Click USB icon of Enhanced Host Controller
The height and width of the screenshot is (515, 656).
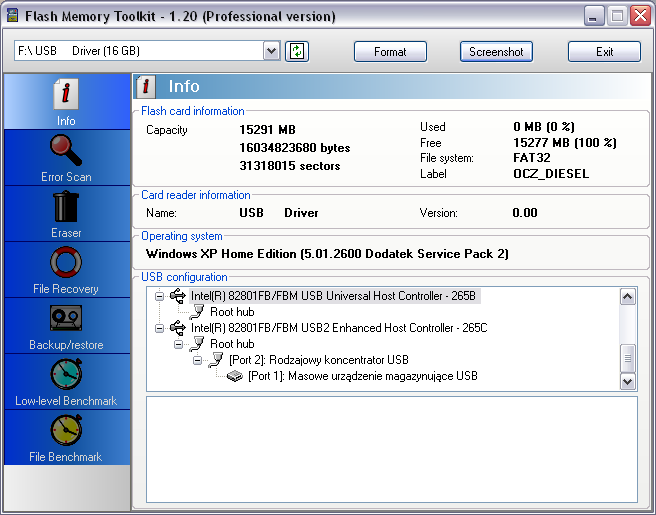pyautogui.click(x=178, y=328)
